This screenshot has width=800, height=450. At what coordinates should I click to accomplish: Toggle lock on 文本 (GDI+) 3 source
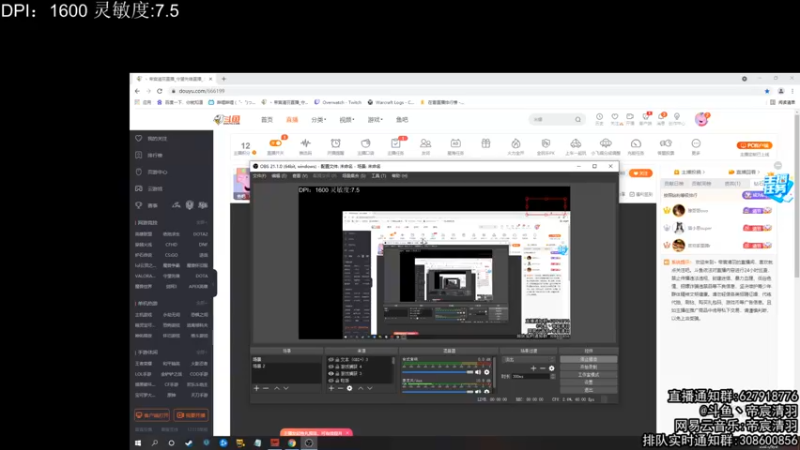click(x=337, y=360)
